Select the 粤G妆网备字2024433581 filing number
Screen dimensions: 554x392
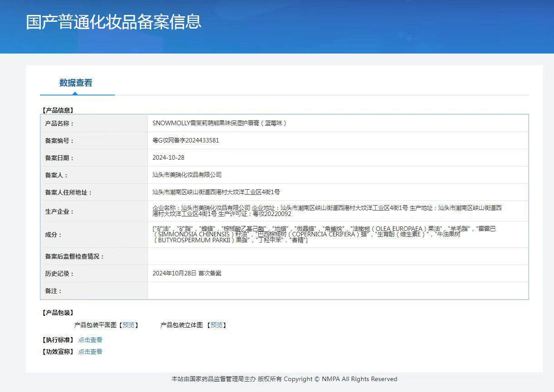click(x=186, y=141)
